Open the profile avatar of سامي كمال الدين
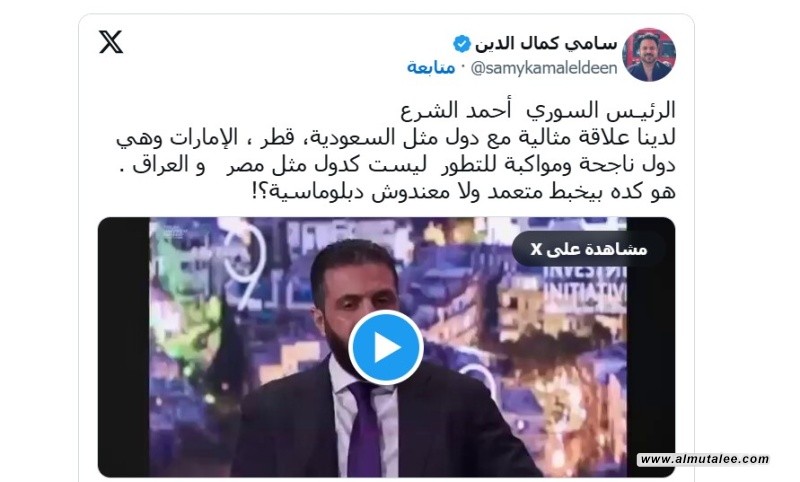800x482 pixels. [x=649, y=55]
